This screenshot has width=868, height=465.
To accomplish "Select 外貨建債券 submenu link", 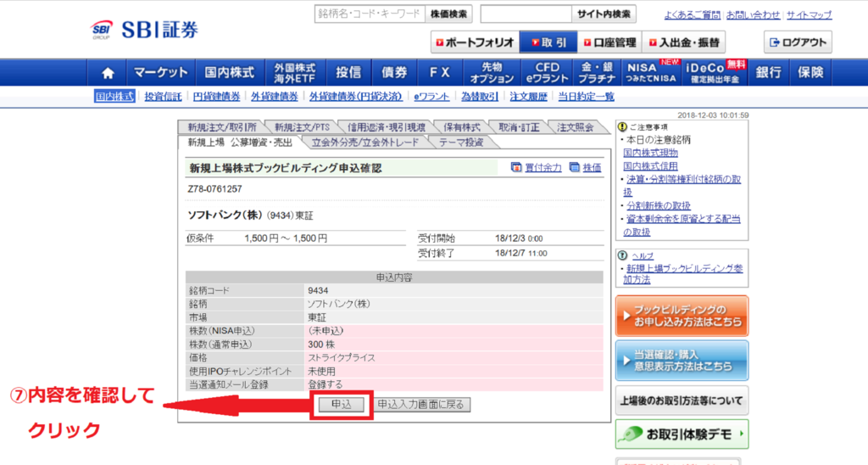I will (x=275, y=97).
